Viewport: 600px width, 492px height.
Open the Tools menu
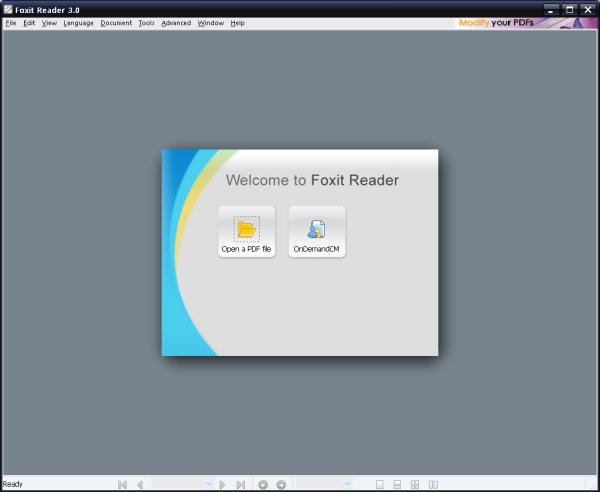pos(147,23)
